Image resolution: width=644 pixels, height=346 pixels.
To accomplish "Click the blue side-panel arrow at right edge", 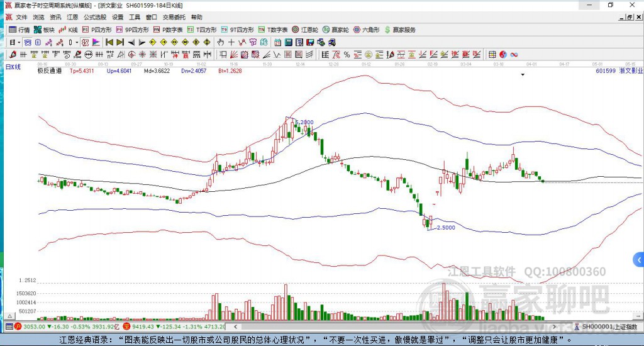I will [x=639, y=259].
